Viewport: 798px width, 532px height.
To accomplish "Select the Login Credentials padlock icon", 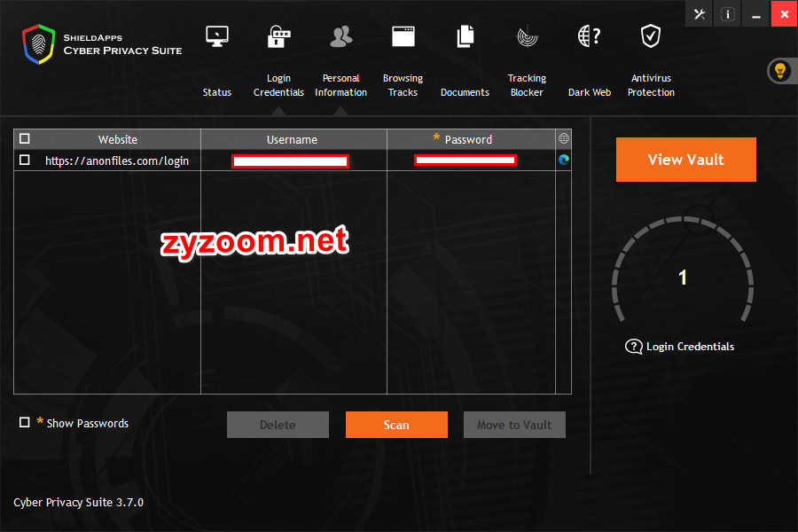I will [279, 36].
